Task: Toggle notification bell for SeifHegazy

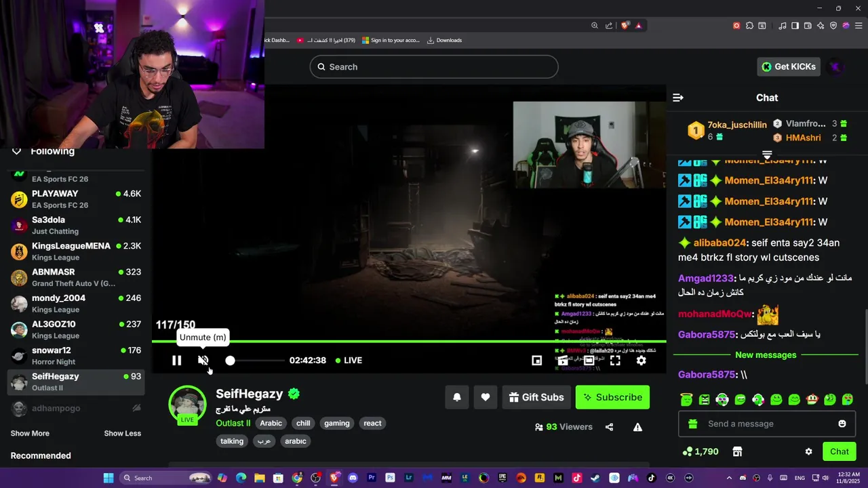Action: pos(457,397)
